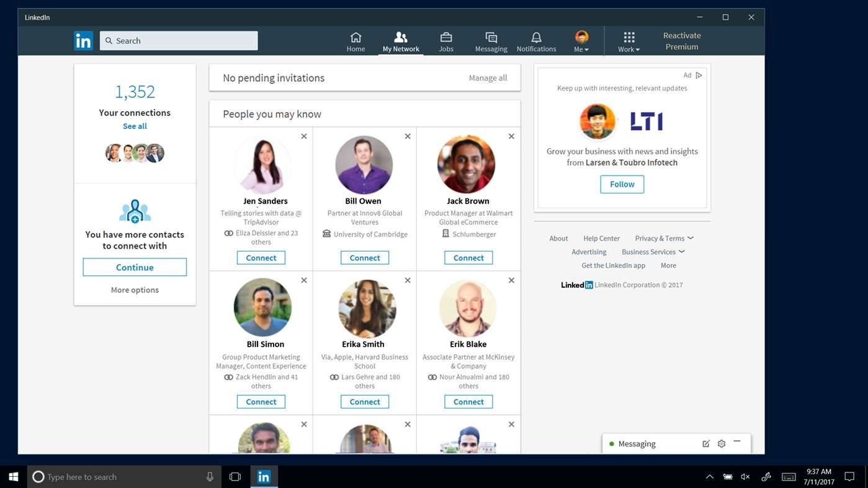Minimize the Messaging panel

click(x=736, y=441)
